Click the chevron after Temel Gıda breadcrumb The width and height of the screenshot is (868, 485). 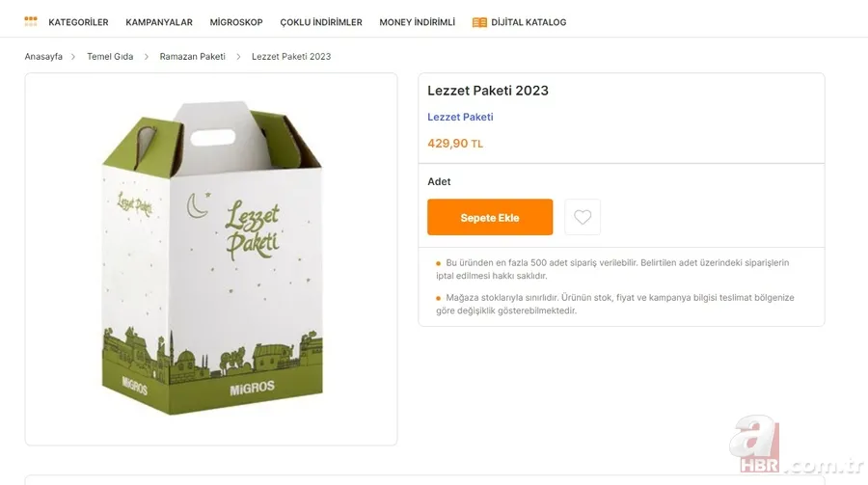click(147, 57)
